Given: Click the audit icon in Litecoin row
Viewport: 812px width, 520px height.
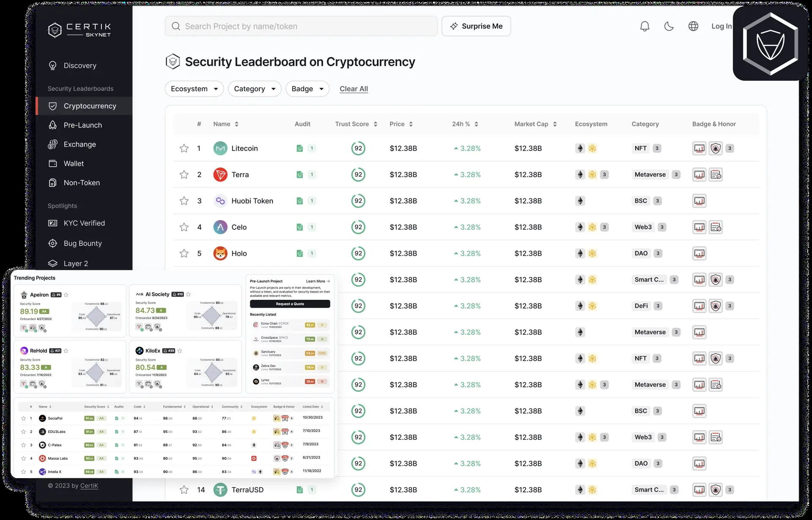Looking at the screenshot, I should [x=299, y=148].
